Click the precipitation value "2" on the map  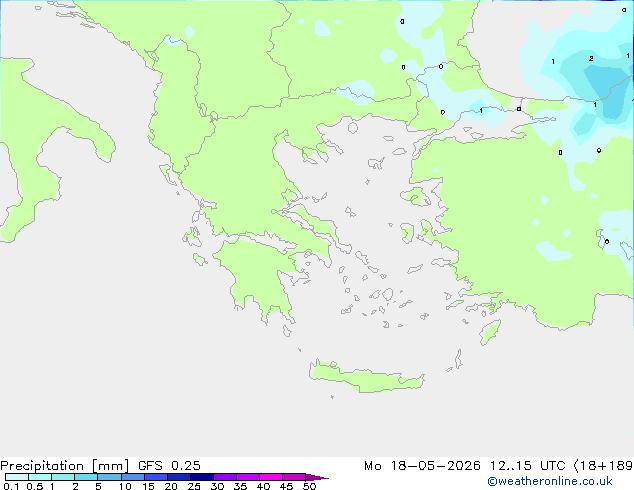coord(591,59)
